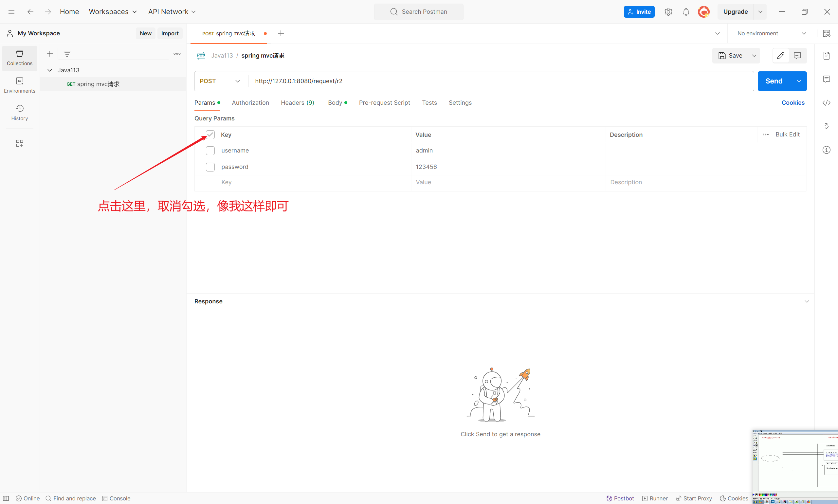Switch to the Authorization tab
This screenshot has height=504, width=838.
click(x=250, y=102)
